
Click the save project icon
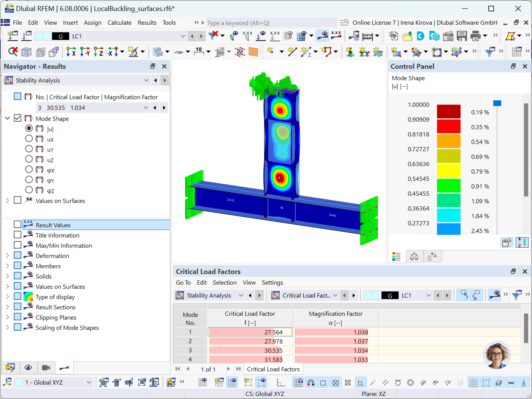tap(462, 36)
